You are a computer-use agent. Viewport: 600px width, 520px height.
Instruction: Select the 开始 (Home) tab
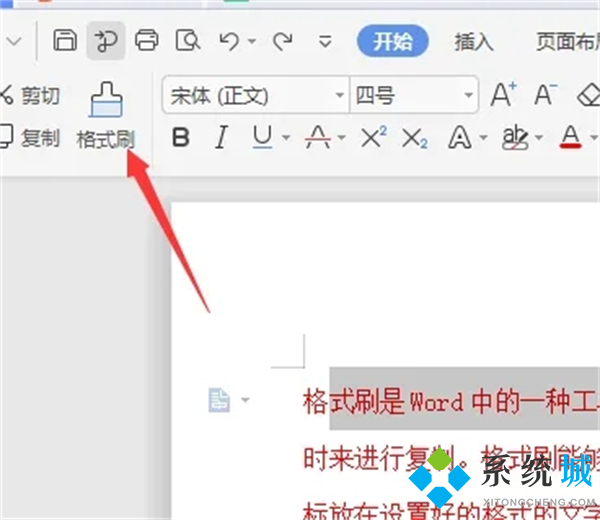(392, 42)
